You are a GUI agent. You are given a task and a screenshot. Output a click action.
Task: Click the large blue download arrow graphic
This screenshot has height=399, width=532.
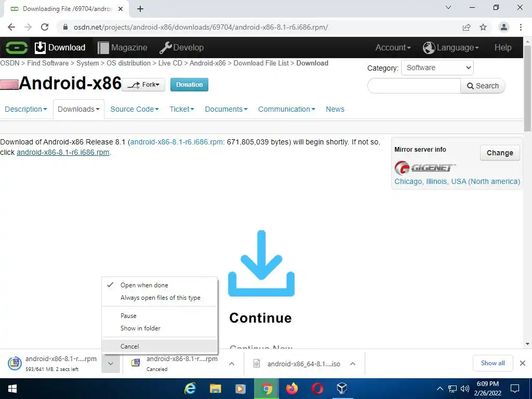coord(261,263)
